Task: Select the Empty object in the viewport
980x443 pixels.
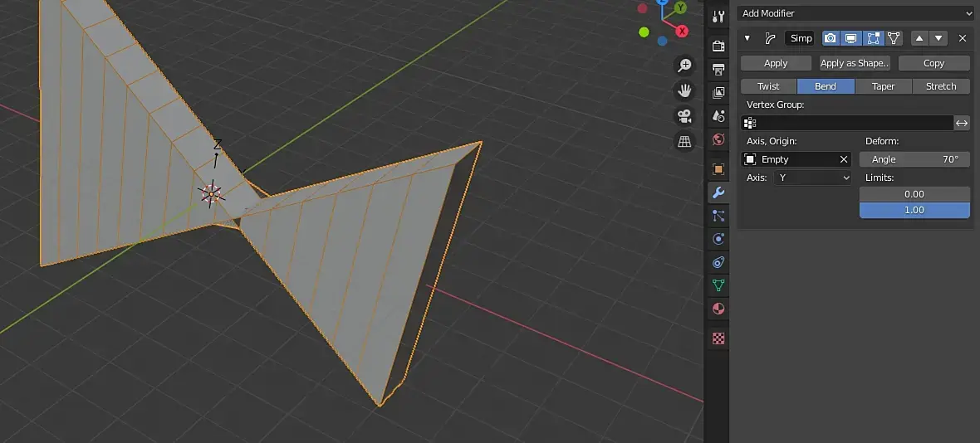Action: [211, 194]
